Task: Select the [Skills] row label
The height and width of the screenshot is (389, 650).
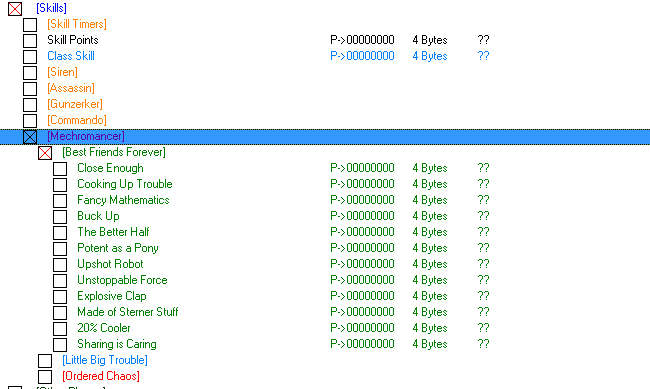Action: (x=51, y=8)
